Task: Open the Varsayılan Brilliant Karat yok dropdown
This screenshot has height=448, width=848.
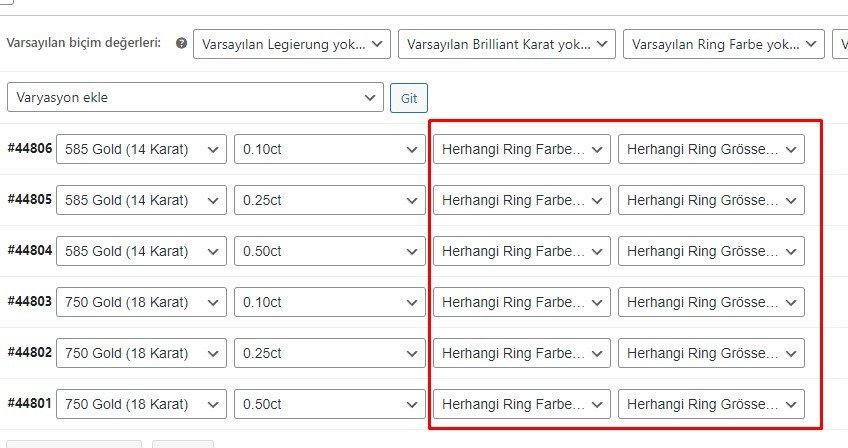Action: pos(506,44)
